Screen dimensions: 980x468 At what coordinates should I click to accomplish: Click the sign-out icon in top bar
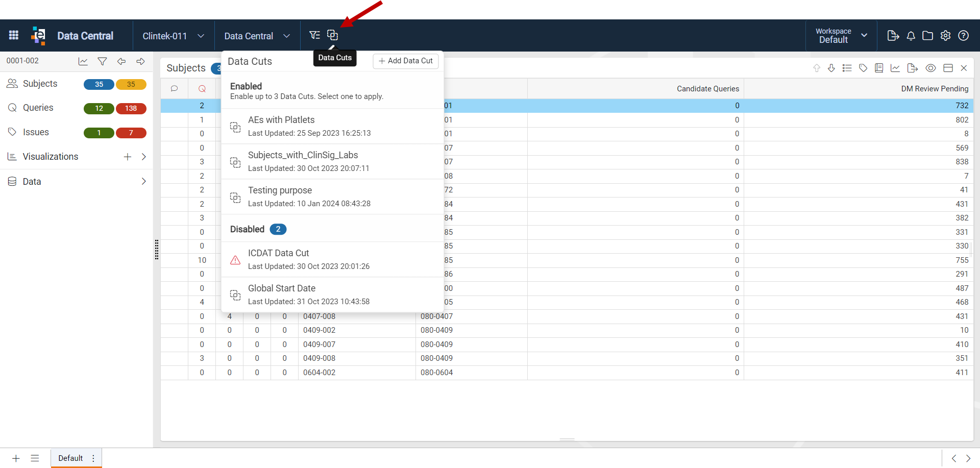[893, 36]
